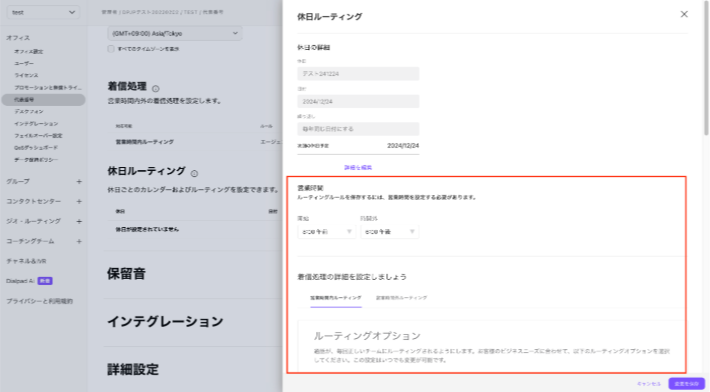Expand グループ with its plus icon

coord(79,182)
